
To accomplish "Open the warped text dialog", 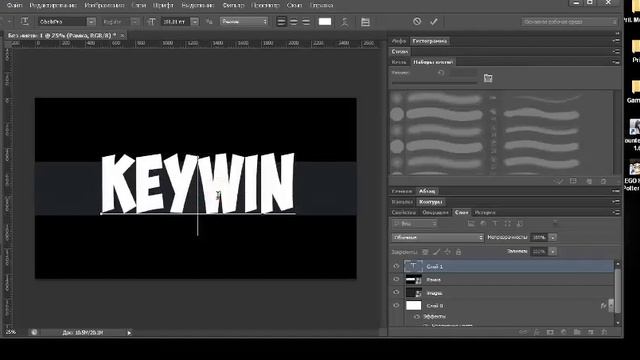I will [x=344, y=22].
